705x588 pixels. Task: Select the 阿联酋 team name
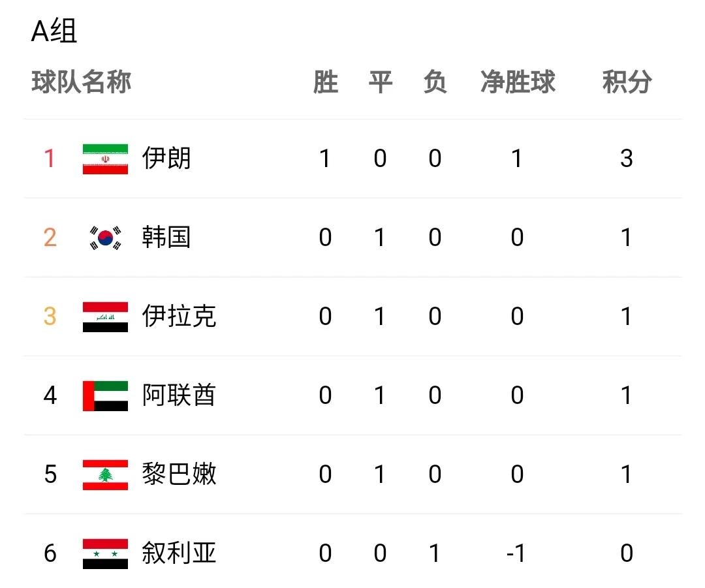(x=180, y=395)
